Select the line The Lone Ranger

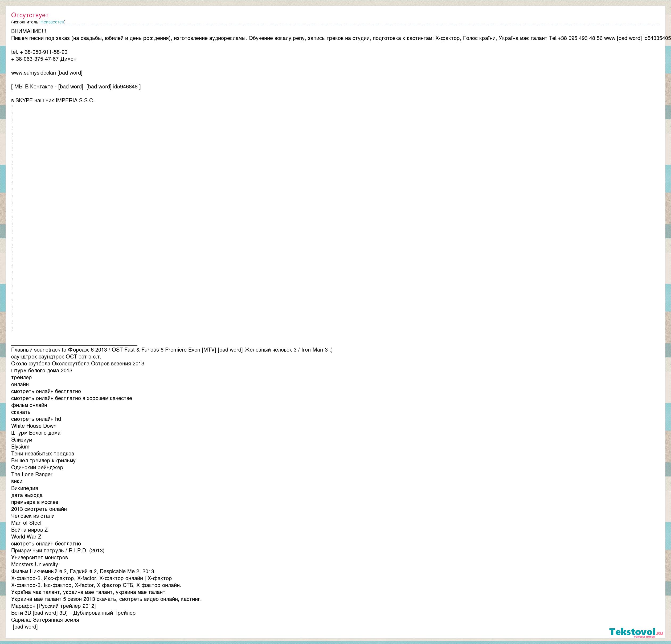point(32,474)
